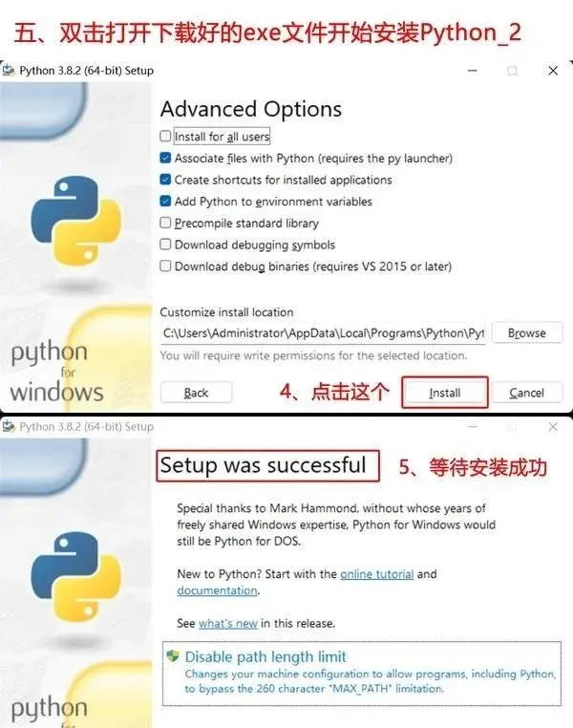573x728 pixels.
Task: Go Back to previous setup page
Action: point(197,393)
